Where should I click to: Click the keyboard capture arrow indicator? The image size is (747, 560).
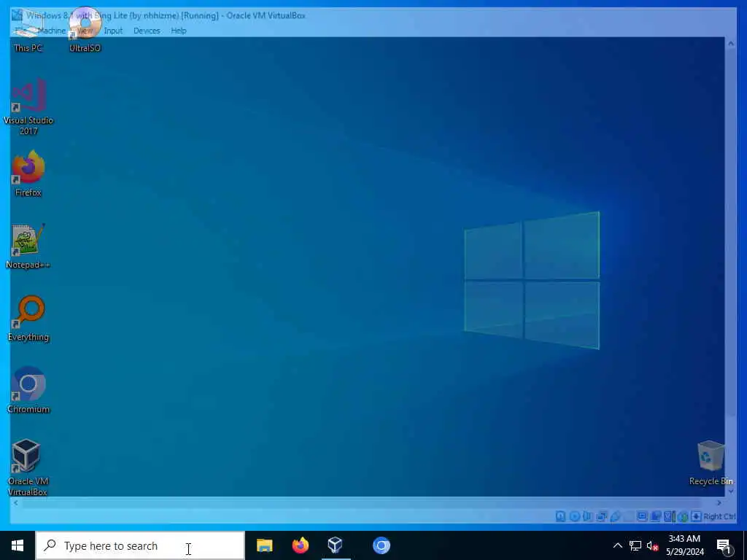pos(696,516)
